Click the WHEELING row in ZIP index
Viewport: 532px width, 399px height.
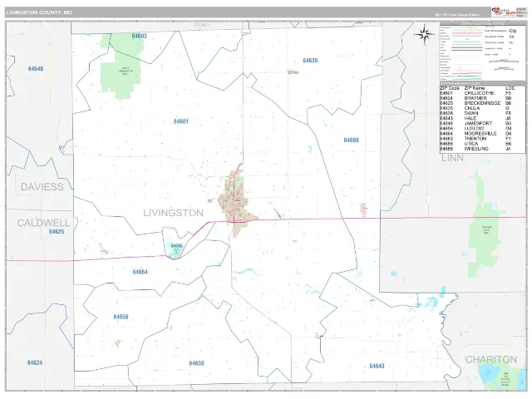pos(476,149)
